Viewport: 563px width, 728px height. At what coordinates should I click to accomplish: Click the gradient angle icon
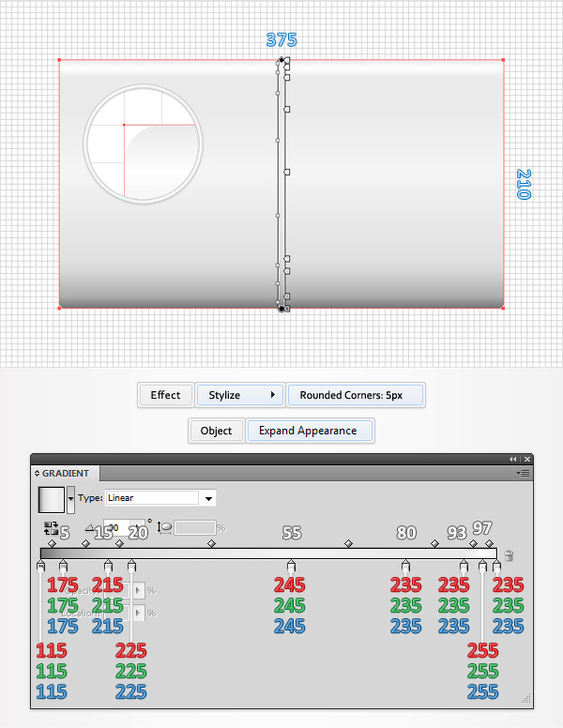[x=90, y=528]
